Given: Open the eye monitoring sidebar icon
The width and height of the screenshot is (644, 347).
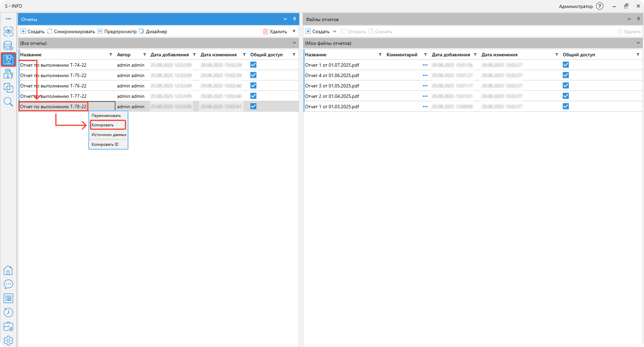Looking at the screenshot, I should click(8, 31).
